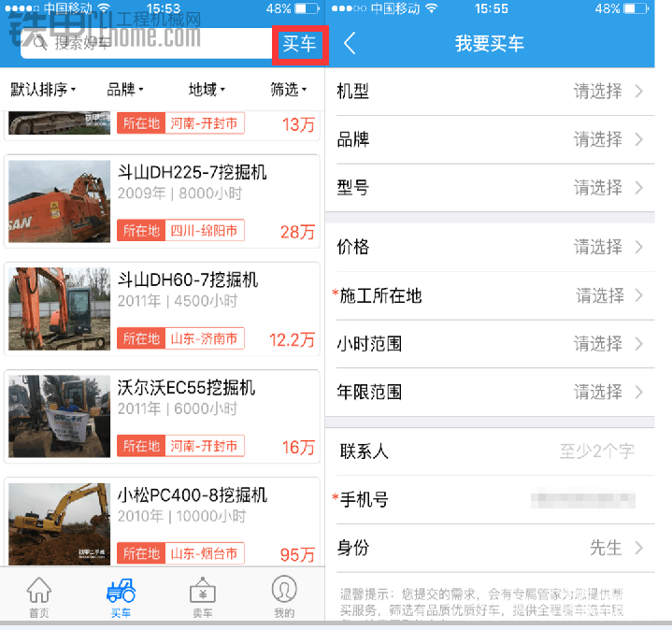Tap the 搜索好车 search field
The image size is (672, 630).
click(x=148, y=43)
